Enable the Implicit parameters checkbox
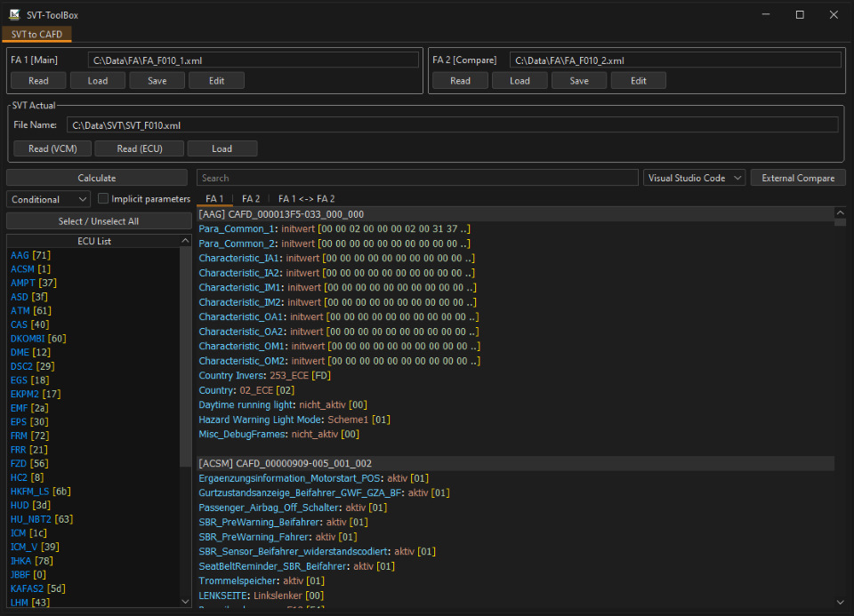The image size is (854, 616). 103,199
